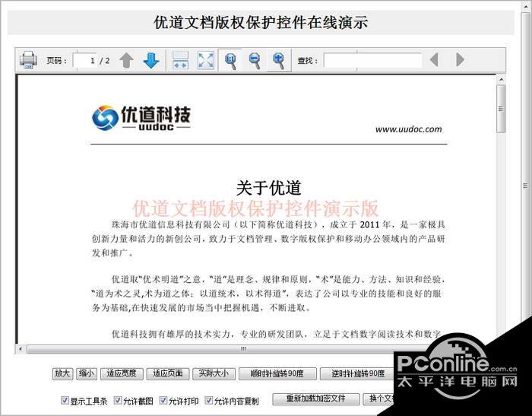Click the outer browser scrollbar grip on the right

526,186
